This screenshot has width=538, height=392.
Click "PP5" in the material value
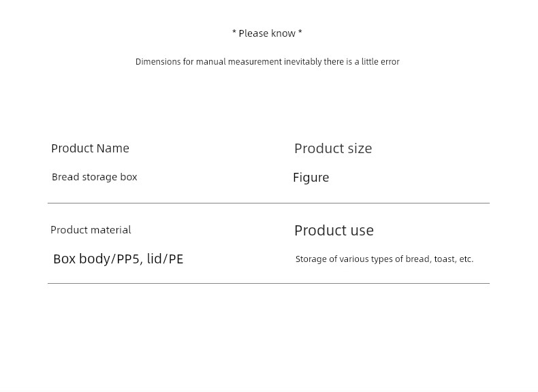point(128,259)
